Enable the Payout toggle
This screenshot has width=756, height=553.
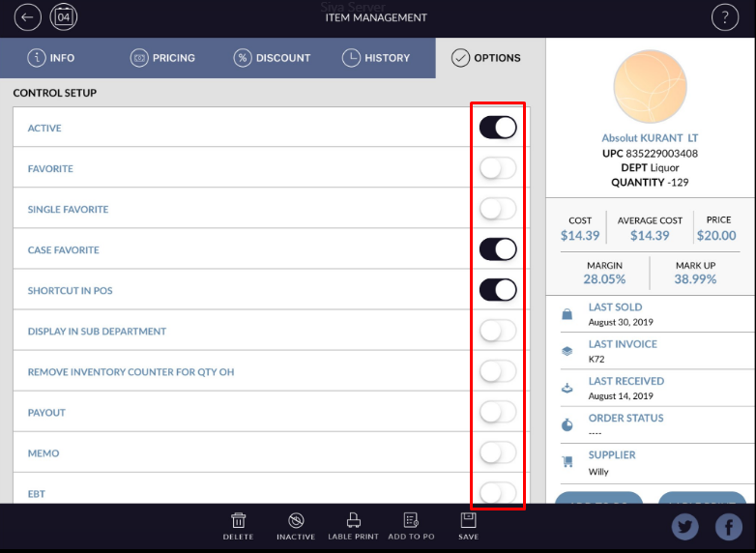click(498, 412)
